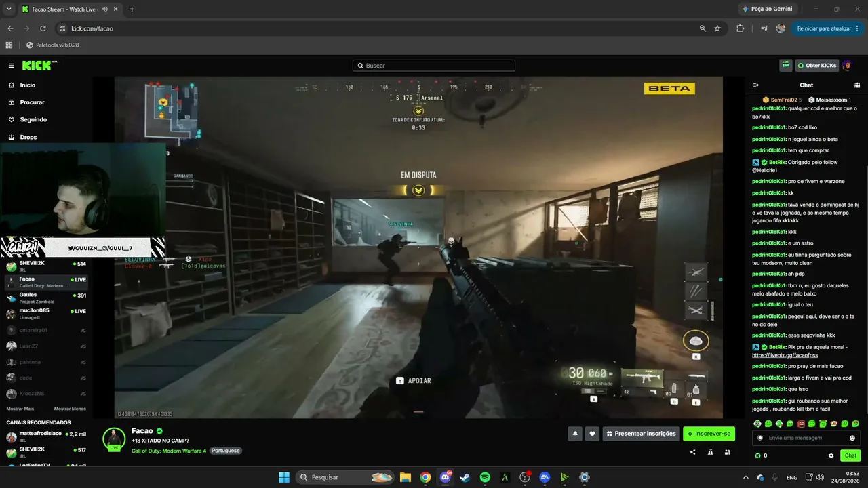
Task: Open the livepix.gg/facaofpss link in chat
Action: pyautogui.click(x=785, y=355)
